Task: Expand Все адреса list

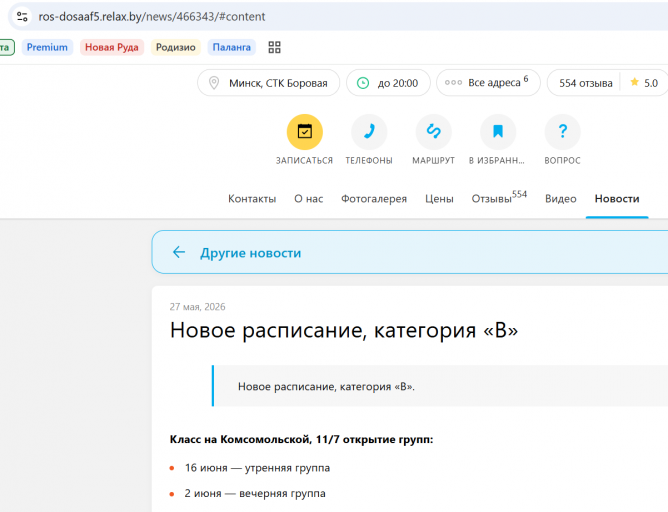Action: [x=488, y=83]
